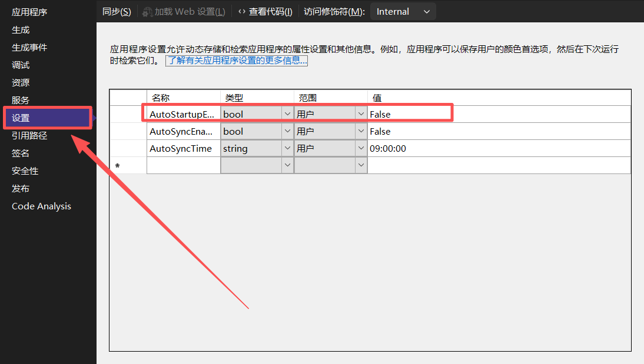Click the gear icon beside 加载 Web 设置

[147, 12]
